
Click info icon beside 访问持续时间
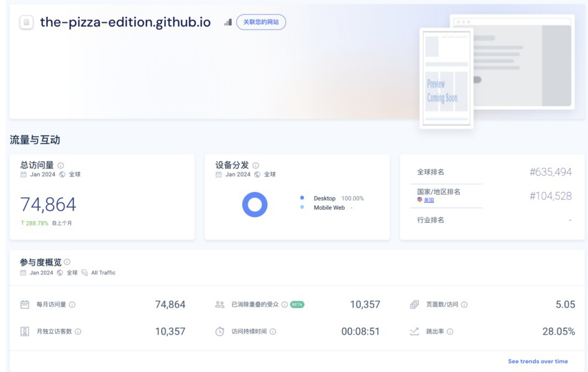(x=273, y=332)
